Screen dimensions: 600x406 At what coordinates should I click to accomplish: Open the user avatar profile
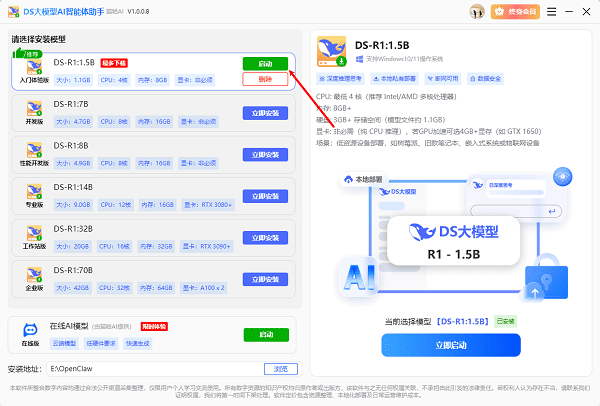[477, 12]
